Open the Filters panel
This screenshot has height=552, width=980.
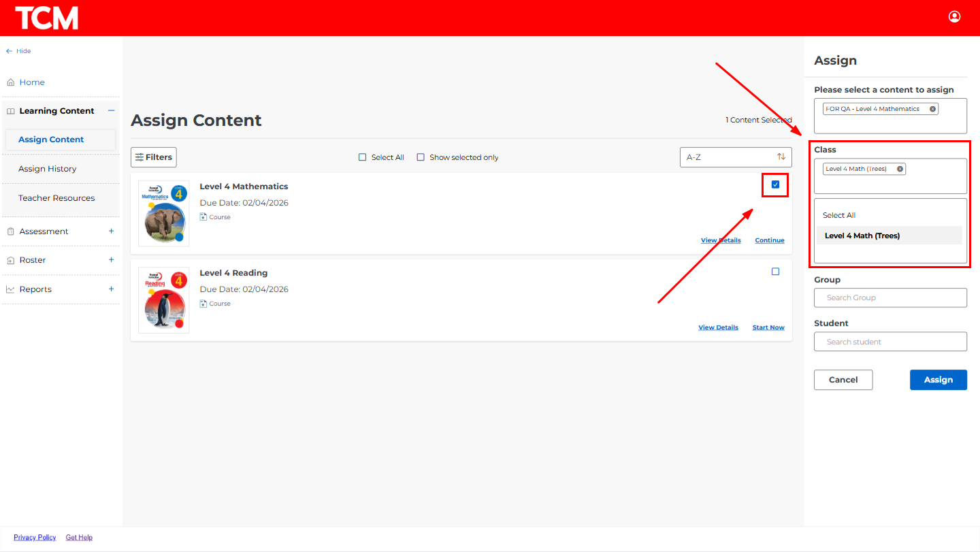(x=154, y=157)
